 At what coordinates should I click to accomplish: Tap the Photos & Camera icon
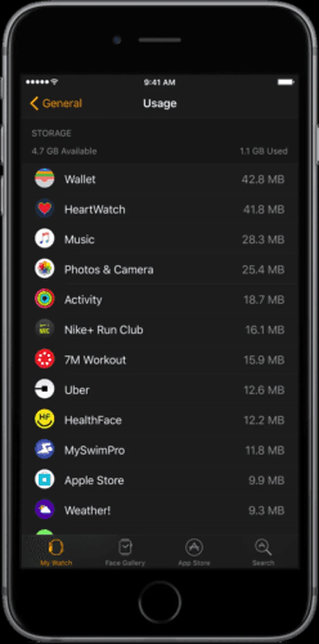click(x=45, y=269)
